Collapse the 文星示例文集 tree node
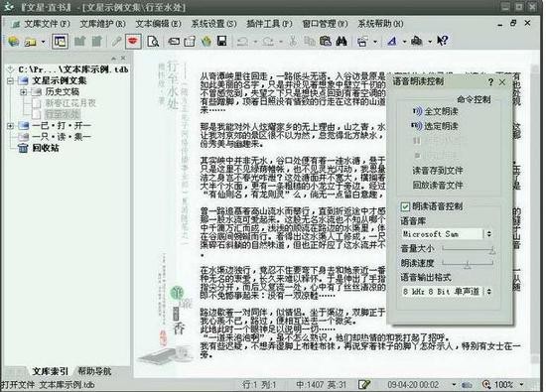546x392 pixels. pos(10,81)
